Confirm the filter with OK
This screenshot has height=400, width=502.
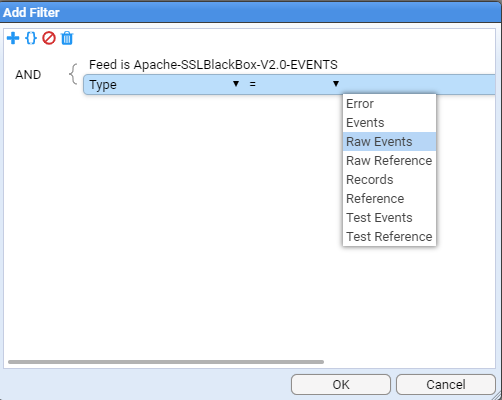pyautogui.click(x=341, y=385)
